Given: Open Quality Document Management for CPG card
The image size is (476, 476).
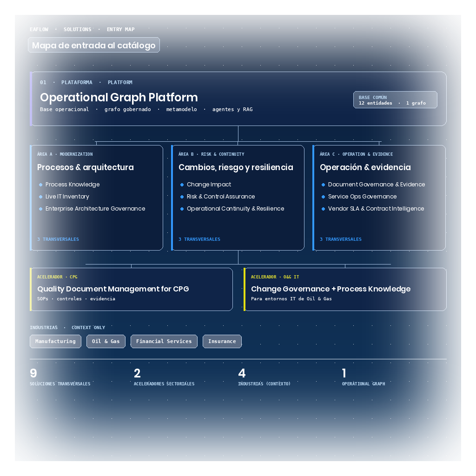Looking at the screenshot, I should pyautogui.click(x=132, y=289).
